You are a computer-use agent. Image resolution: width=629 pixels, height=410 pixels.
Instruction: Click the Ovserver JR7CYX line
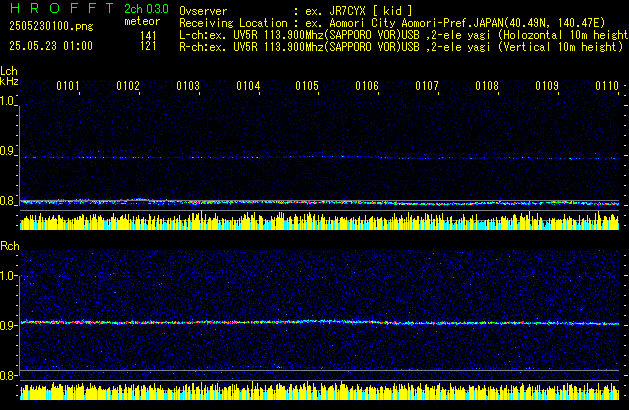296,11
